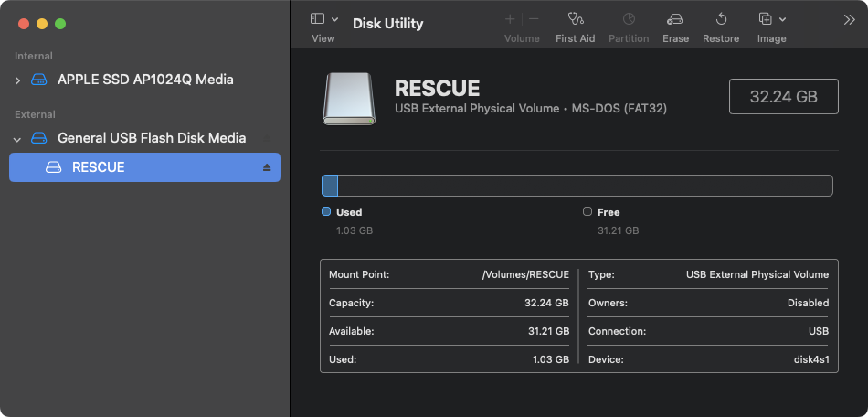Click the Used 1.03 GB table value
868x417 pixels.
[551, 359]
